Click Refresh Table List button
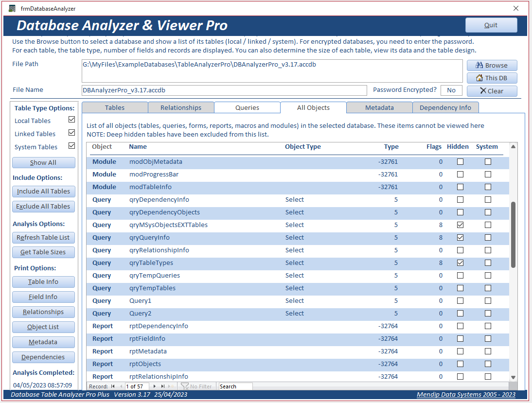 coord(43,237)
